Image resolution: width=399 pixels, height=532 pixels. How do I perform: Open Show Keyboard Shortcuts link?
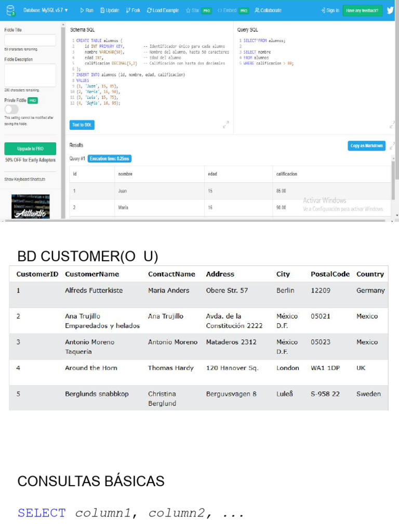pyautogui.click(x=25, y=179)
